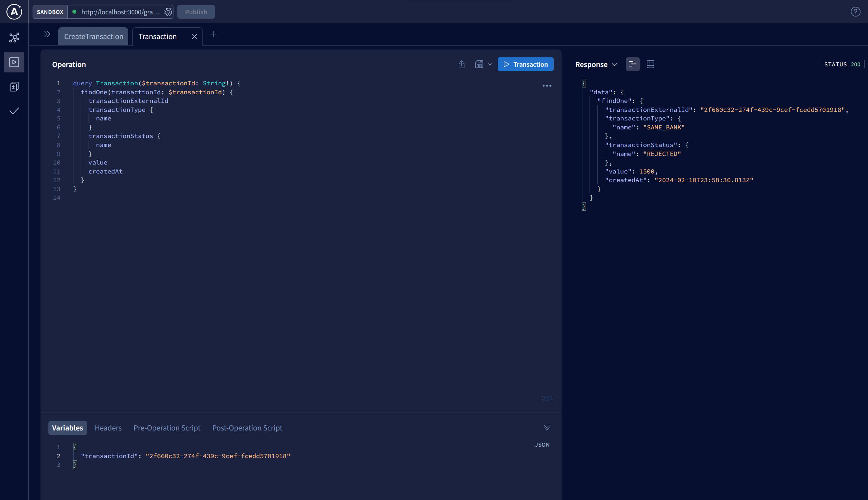868x500 pixels.
Task: Click 'findOne' field on line 2
Action: [x=94, y=92]
